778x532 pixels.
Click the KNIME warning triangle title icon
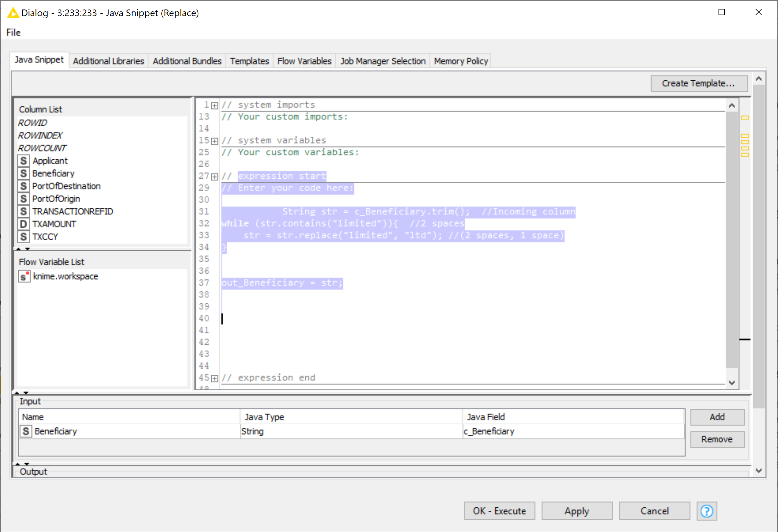[13, 13]
